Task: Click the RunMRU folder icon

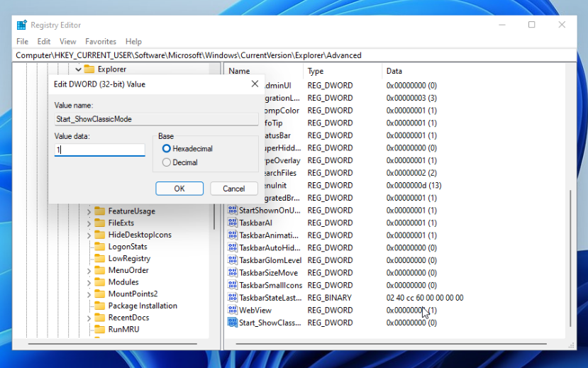Action: (100, 330)
